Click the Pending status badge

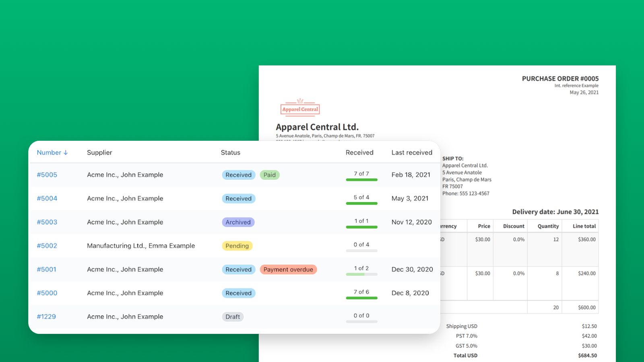[x=237, y=246]
